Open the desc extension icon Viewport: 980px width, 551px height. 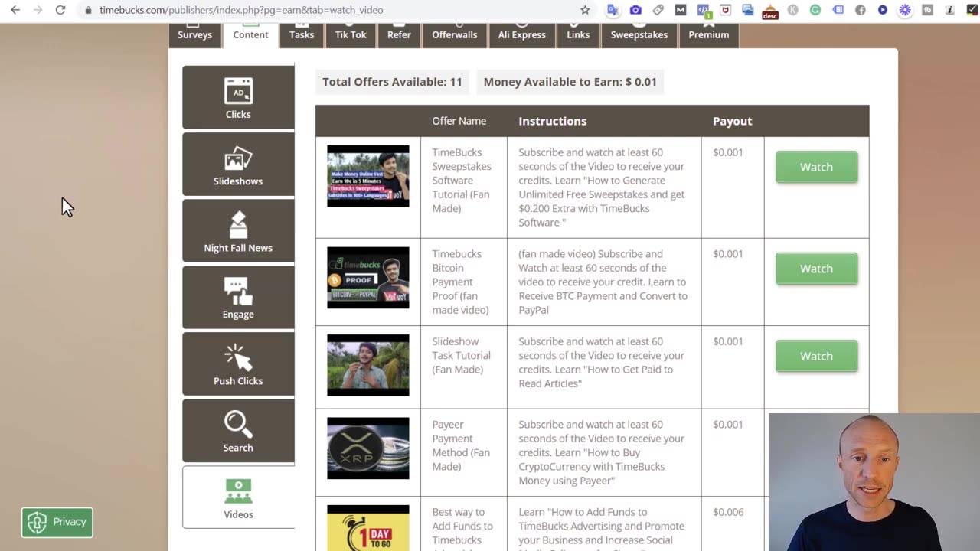point(771,11)
